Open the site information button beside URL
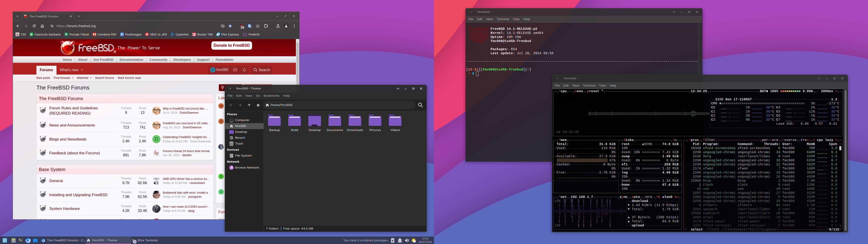The image size is (868, 244). [x=52, y=26]
